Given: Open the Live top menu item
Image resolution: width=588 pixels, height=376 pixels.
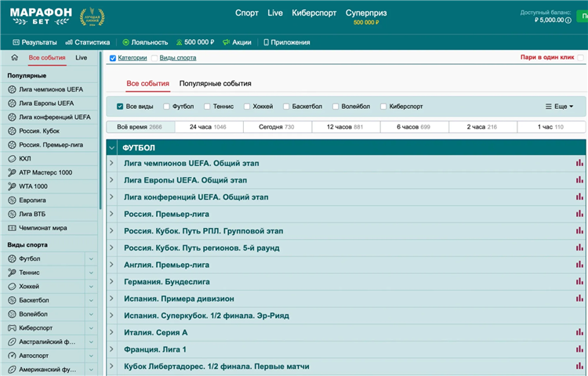Looking at the screenshot, I should (x=275, y=13).
